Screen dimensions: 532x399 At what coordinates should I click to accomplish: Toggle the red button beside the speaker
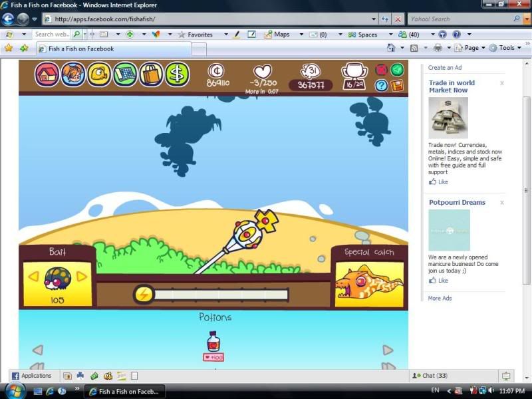pos(382,69)
